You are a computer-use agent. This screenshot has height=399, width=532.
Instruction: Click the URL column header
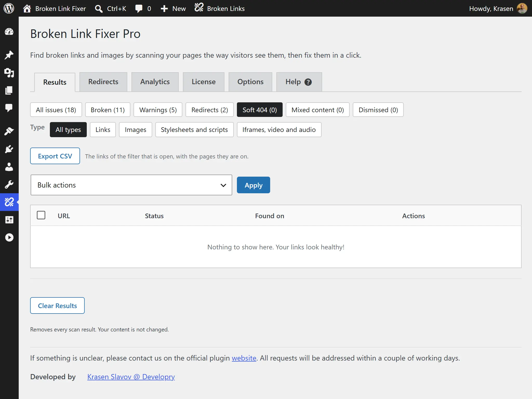[64, 216]
